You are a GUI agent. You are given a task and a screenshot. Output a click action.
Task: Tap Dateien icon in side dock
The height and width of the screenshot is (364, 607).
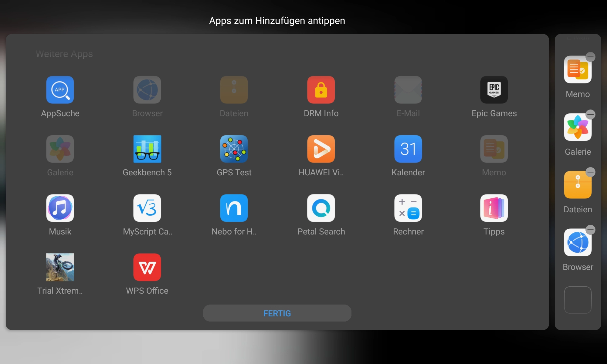578,185
